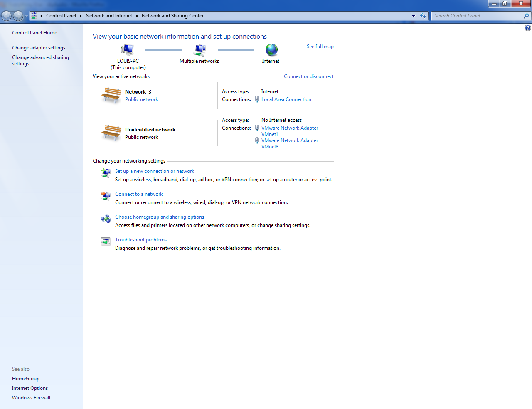Screen dimensions: 532x409
Task: Click the bench icon beside Unidentified network
Action: tap(111, 133)
